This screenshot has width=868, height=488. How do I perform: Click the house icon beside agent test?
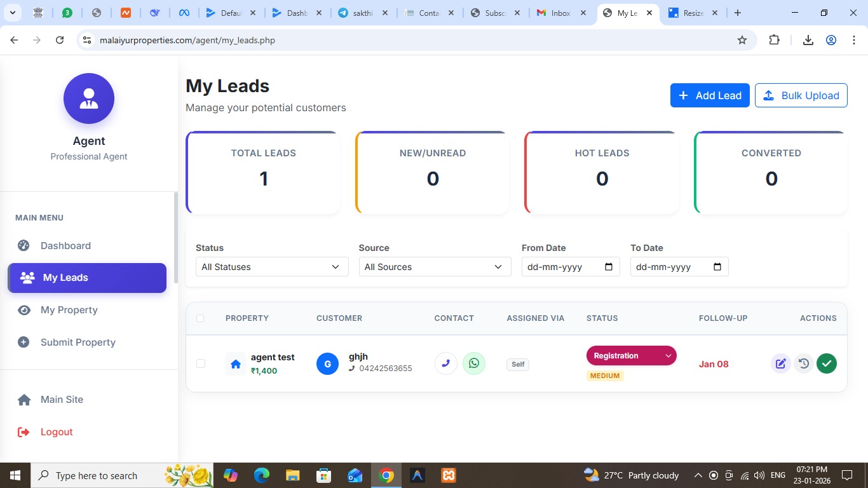coord(236,363)
